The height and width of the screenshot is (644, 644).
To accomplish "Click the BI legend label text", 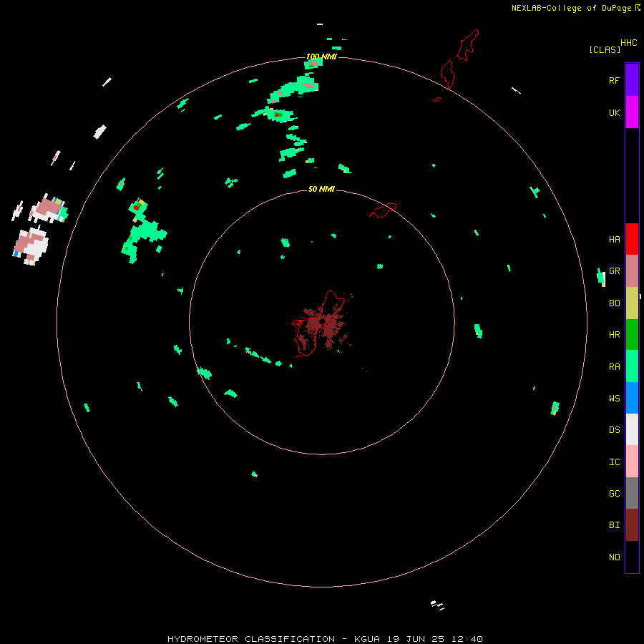I will pos(615,525).
